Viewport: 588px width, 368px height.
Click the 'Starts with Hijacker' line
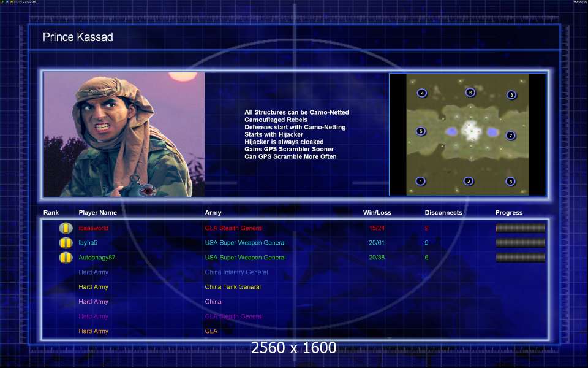pos(274,134)
